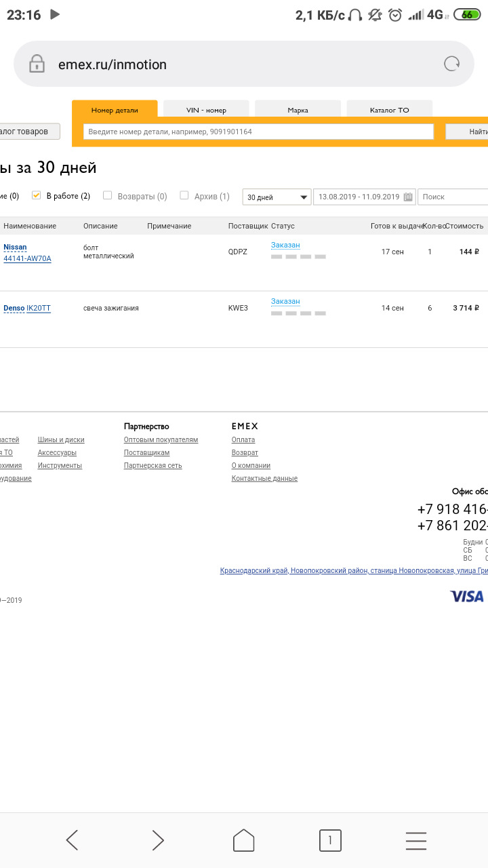488x868 pixels.
Task: Open the catalog of goods button
Action: tap(28, 132)
